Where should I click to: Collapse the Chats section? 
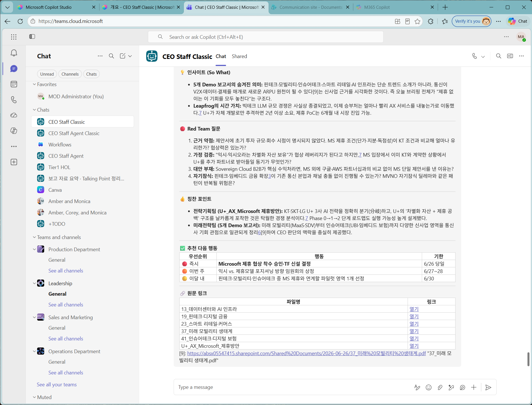point(34,110)
